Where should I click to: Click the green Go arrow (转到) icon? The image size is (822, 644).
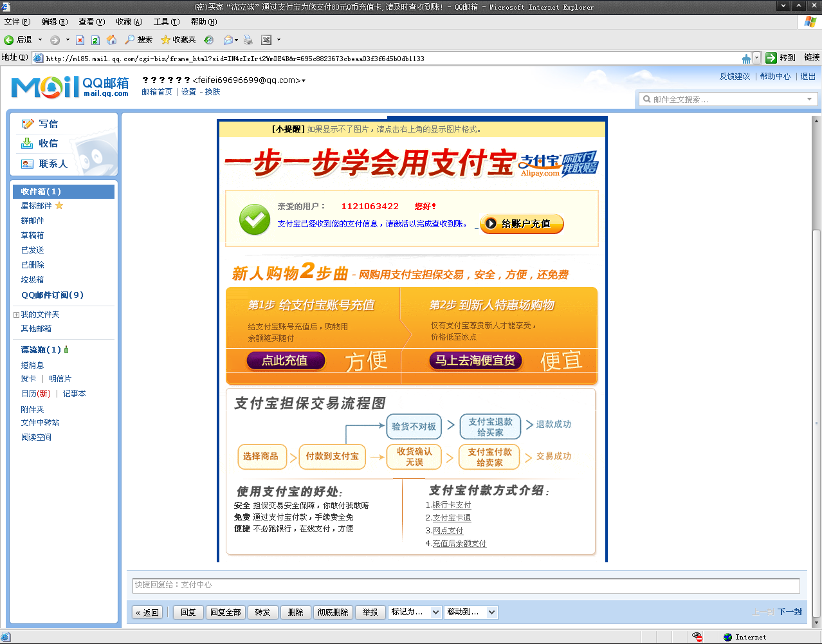click(x=771, y=58)
